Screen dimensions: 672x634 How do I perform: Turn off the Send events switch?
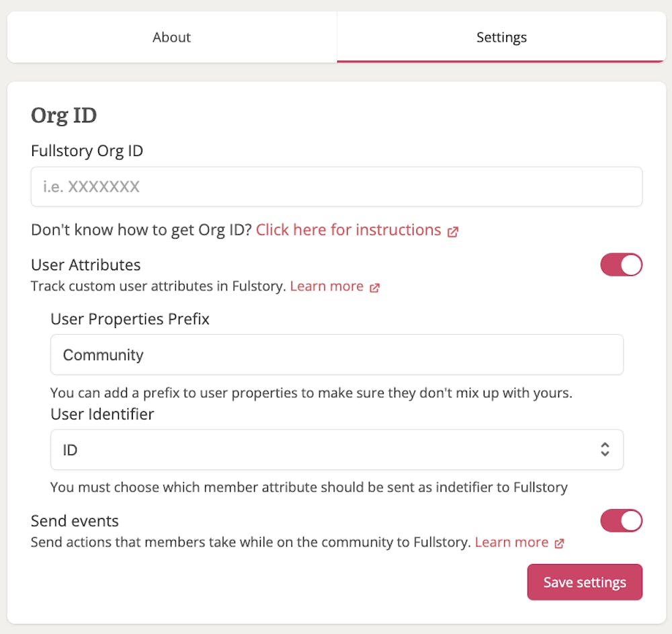pyautogui.click(x=621, y=520)
